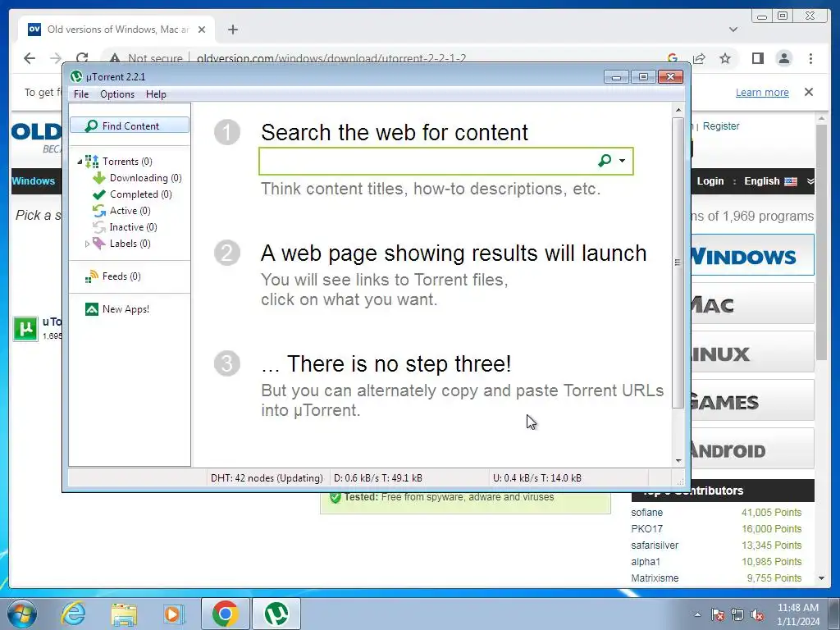This screenshot has width=840, height=630.
Task: Click the download speed status entry
Action: (377, 478)
